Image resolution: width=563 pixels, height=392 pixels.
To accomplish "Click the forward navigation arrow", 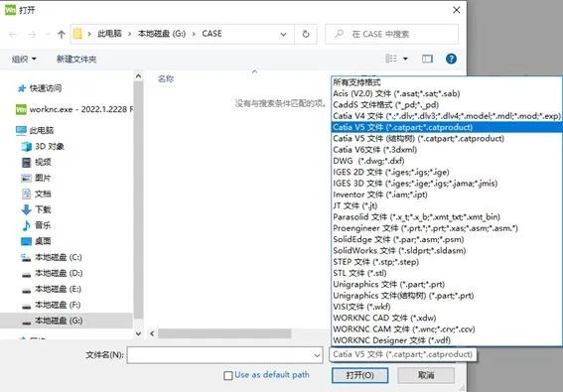I will pyautogui.click(x=33, y=35).
